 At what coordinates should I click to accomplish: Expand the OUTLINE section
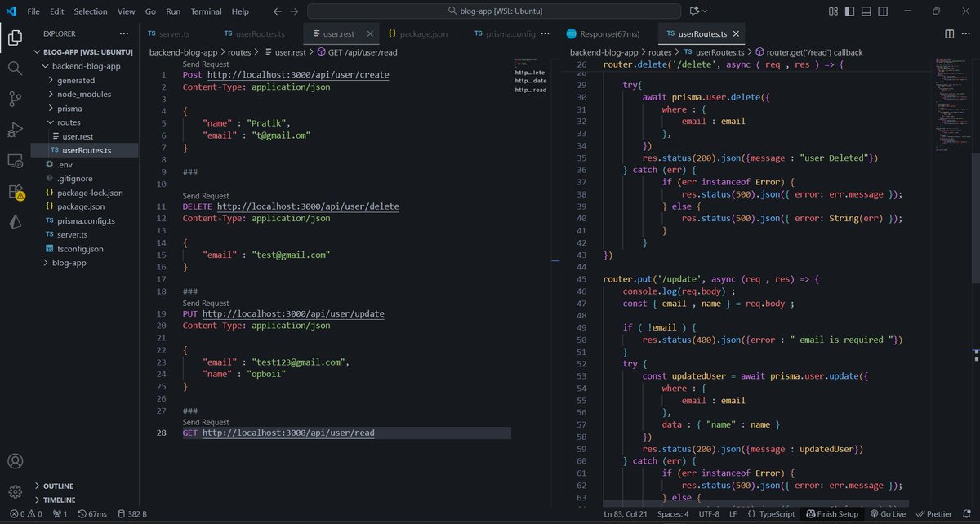(59, 486)
